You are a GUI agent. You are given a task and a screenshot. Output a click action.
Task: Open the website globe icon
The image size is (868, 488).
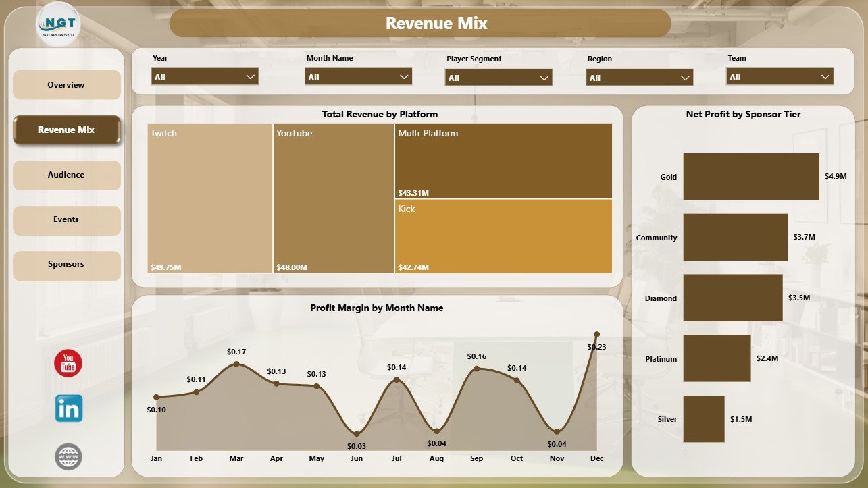pyautogui.click(x=68, y=456)
